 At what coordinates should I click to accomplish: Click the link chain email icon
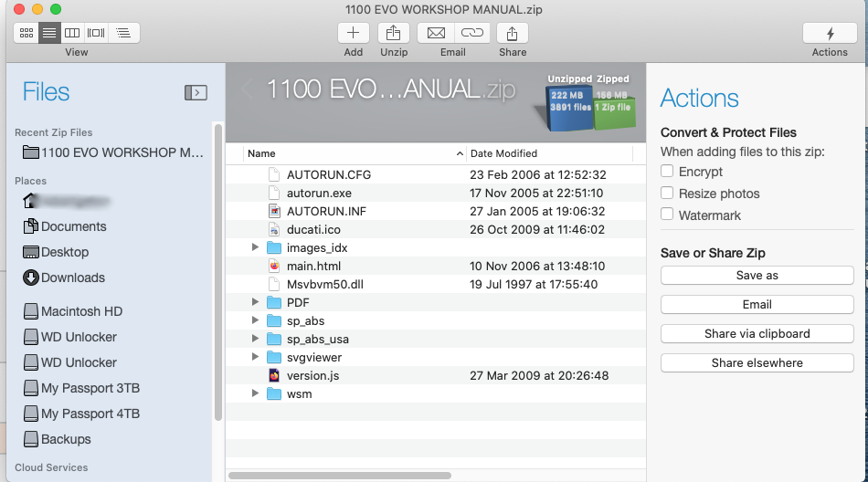(x=472, y=33)
